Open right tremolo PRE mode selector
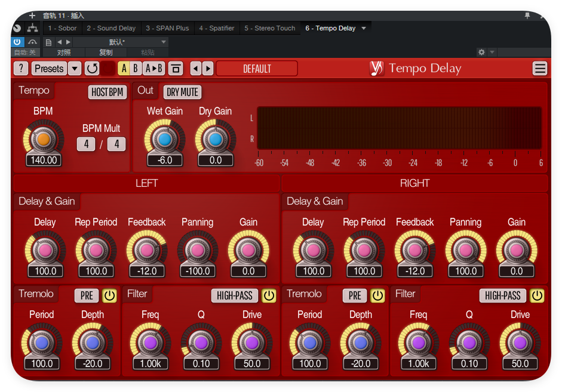 point(355,296)
